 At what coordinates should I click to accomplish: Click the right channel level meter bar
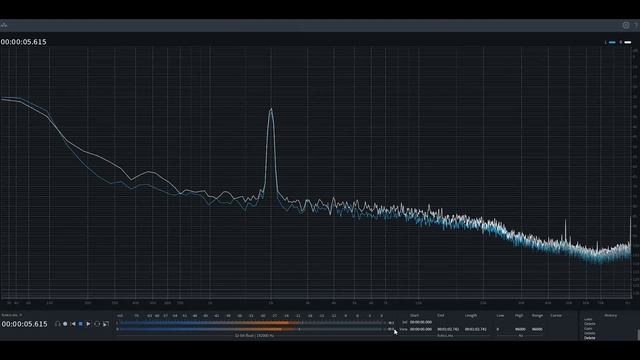click(x=251, y=329)
